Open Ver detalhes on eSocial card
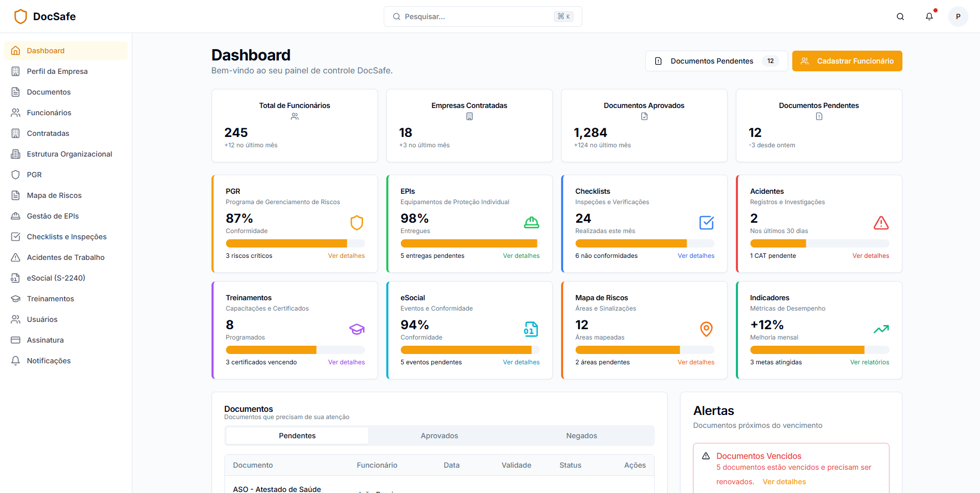The width and height of the screenshot is (980, 493). [x=521, y=362]
